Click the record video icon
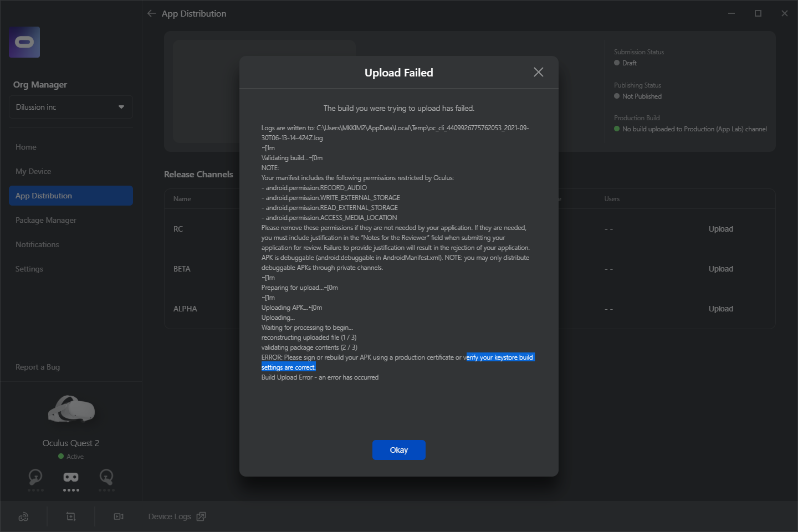Image resolution: width=798 pixels, height=532 pixels. pyautogui.click(x=119, y=516)
